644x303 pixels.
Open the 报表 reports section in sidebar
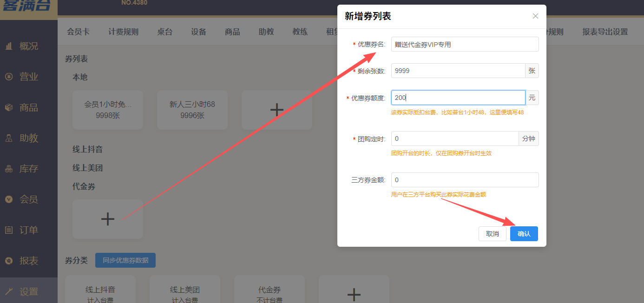click(29, 260)
